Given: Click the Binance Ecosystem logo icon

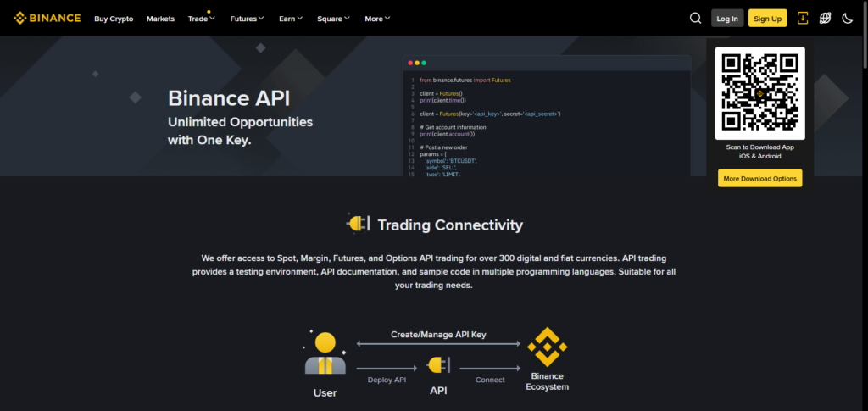Looking at the screenshot, I should coord(547,347).
